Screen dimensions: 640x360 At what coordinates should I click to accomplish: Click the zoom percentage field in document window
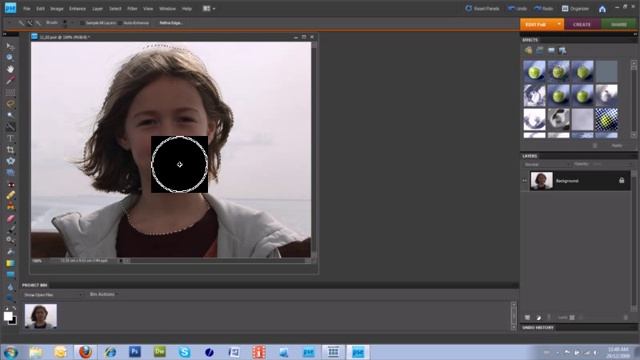(37, 260)
